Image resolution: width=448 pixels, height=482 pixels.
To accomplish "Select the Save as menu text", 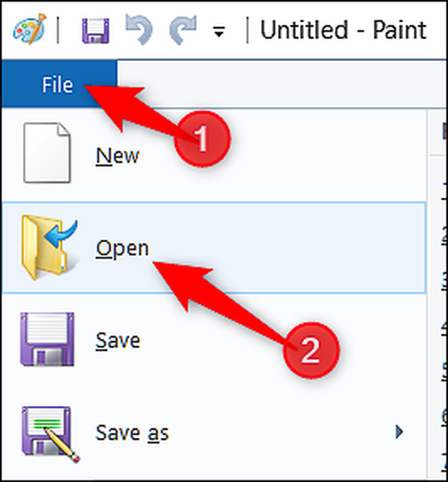I will tap(132, 433).
